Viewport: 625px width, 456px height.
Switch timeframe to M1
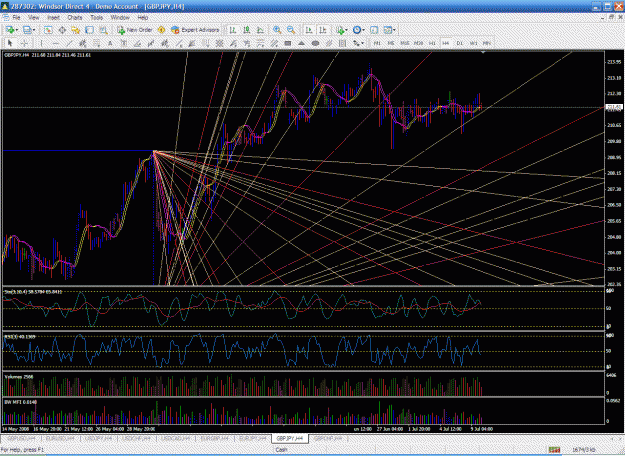click(377, 43)
